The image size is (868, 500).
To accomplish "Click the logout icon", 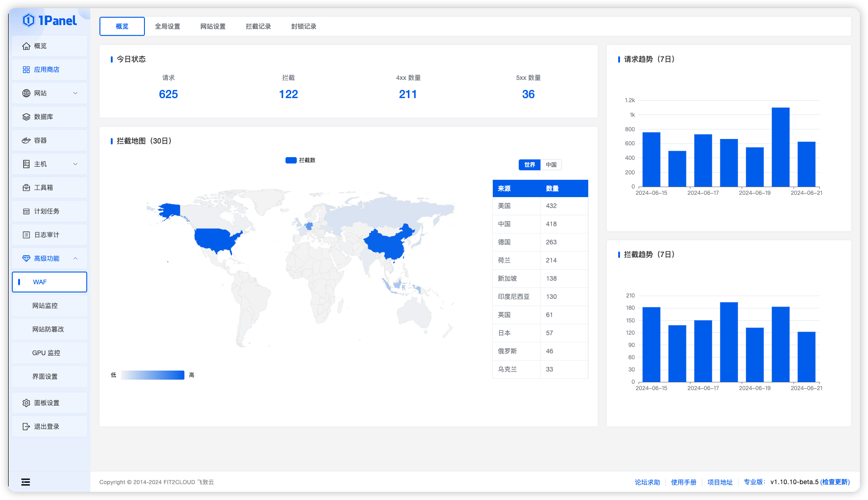I will pyautogui.click(x=26, y=426).
